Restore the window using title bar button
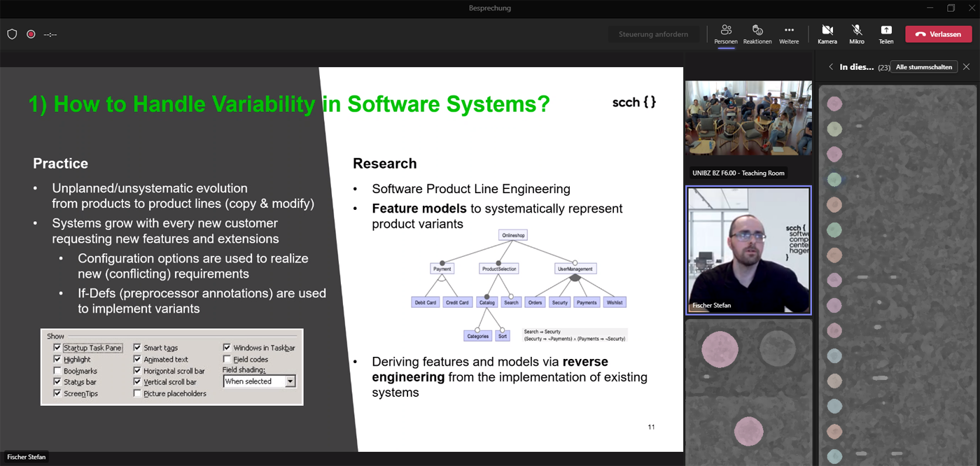This screenshot has width=980, height=466. pyautogui.click(x=951, y=8)
